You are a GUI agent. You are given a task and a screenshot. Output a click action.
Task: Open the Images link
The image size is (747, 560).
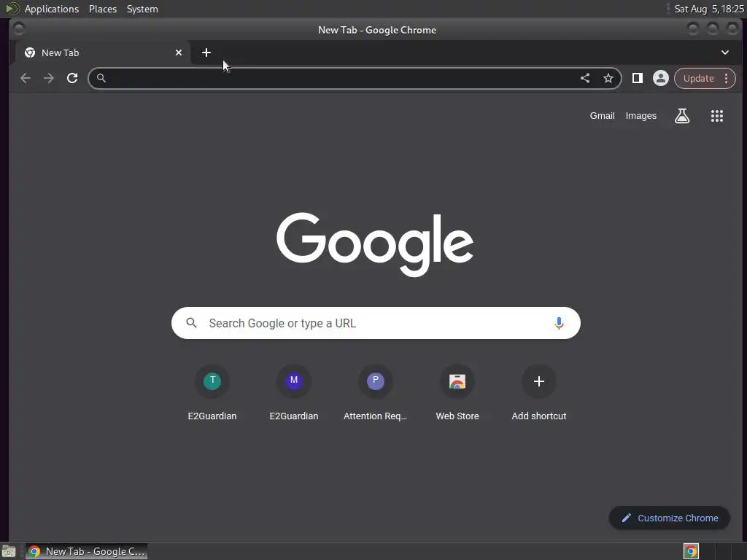pyautogui.click(x=640, y=116)
